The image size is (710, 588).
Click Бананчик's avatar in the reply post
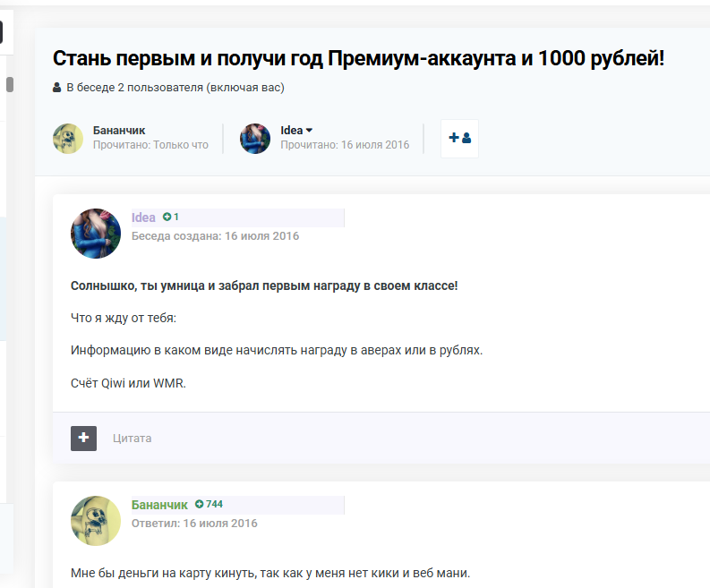point(96,521)
